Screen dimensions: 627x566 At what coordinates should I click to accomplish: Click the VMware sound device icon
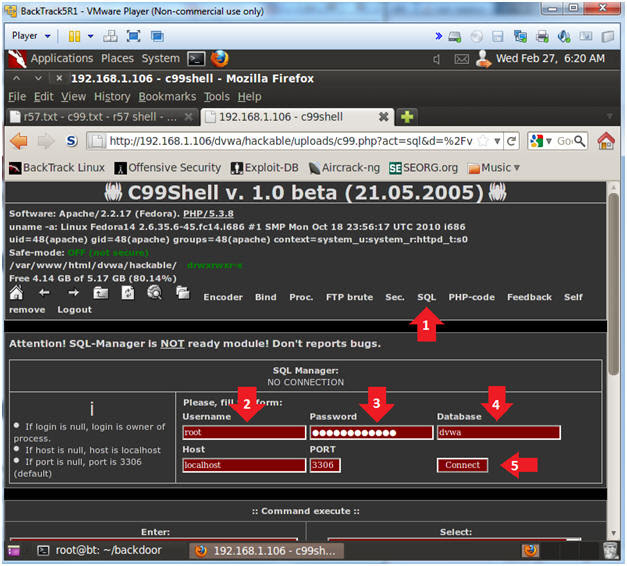pyautogui.click(x=564, y=36)
